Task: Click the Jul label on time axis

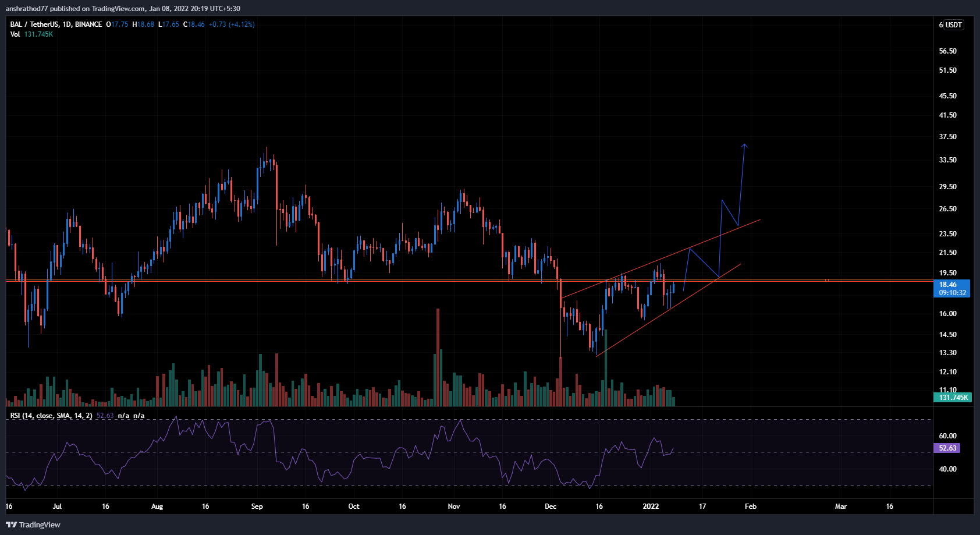Action: (57, 506)
